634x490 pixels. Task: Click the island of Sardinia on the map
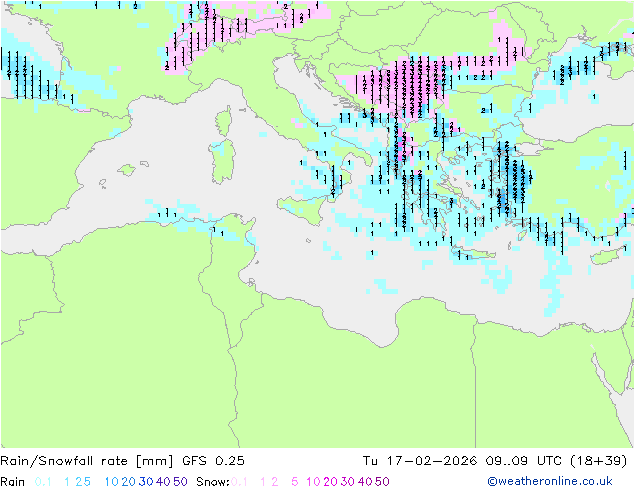click(223, 162)
